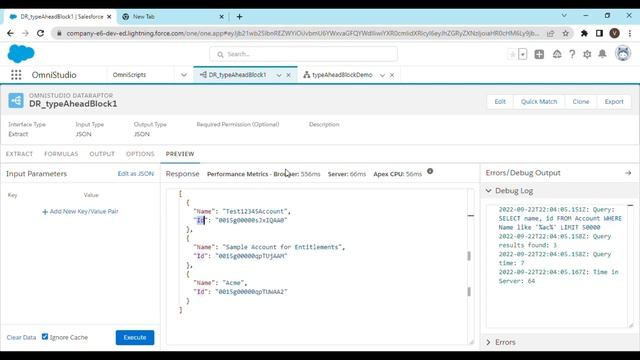This screenshot has width=640, height=360.
Task: Toggle the Ignore Cache checkbox
Action: tap(45, 337)
